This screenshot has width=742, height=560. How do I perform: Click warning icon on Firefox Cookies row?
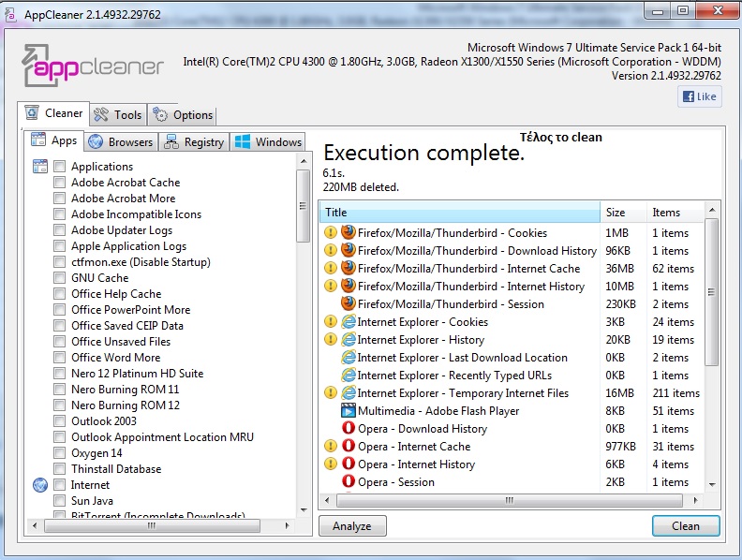tap(331, 232)
